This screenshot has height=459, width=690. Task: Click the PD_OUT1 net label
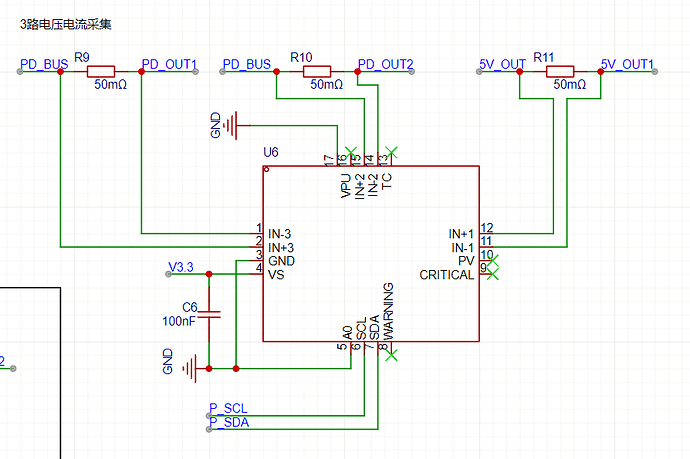170,64
